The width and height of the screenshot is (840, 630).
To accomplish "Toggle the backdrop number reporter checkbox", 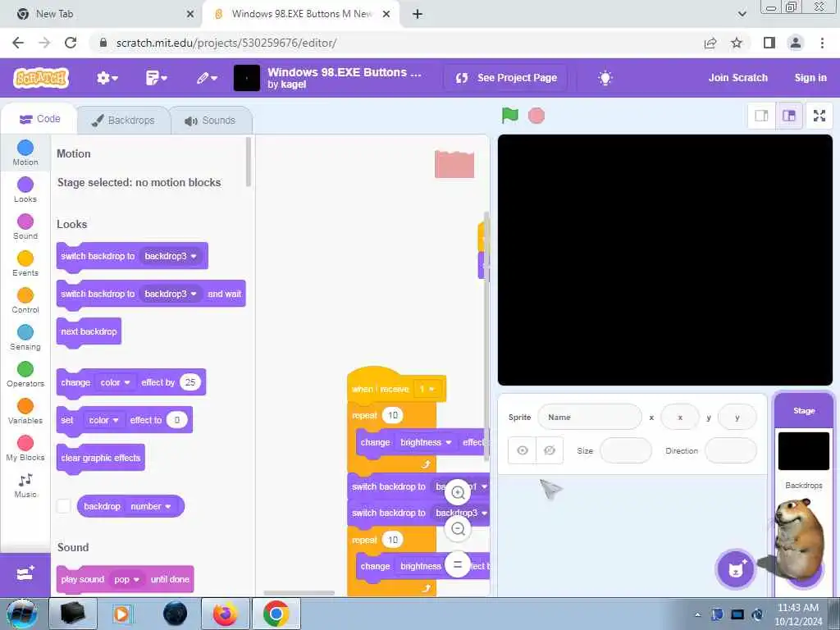I will pyautogui.click(x=64, y=506).
